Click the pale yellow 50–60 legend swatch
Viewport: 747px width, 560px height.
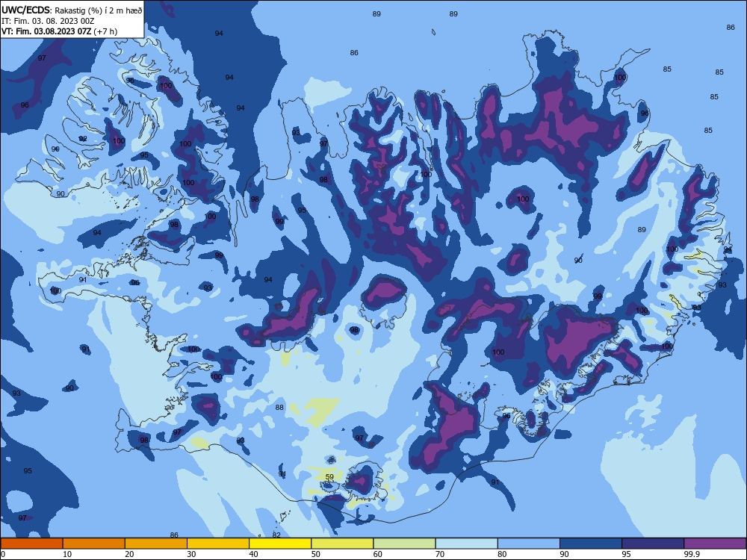(342, 544)
